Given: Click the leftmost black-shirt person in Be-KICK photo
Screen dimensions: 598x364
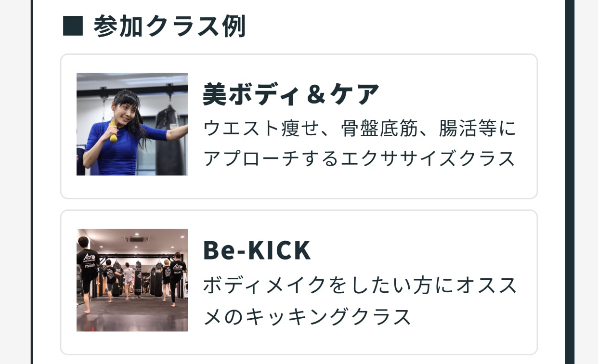Looking at the screenshot, I should point(87,270).
